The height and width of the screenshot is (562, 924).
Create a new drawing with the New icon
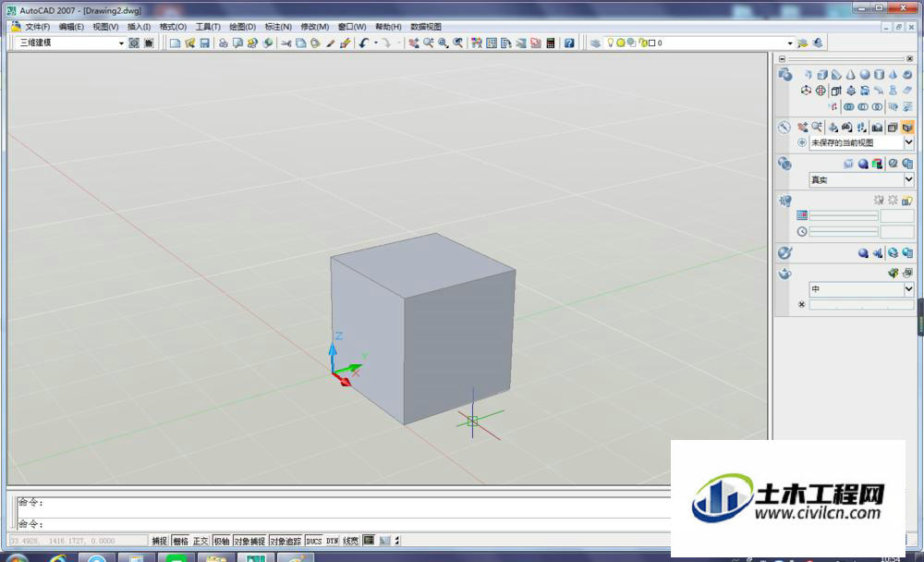pos(175,43)
